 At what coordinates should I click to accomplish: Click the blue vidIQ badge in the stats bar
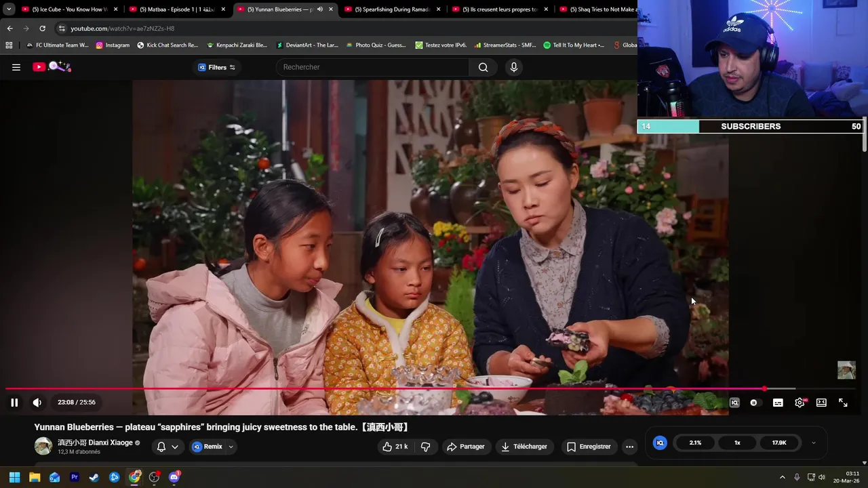(x=660, y=443)
